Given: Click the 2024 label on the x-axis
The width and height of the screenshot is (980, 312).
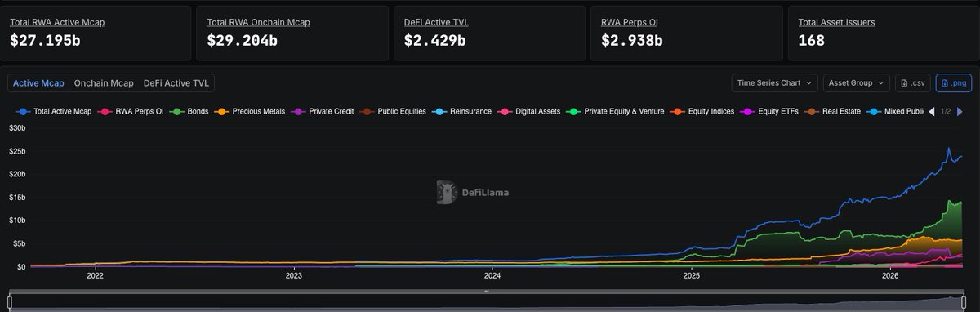Looking at the screenshot, I should tap(492, 276).
